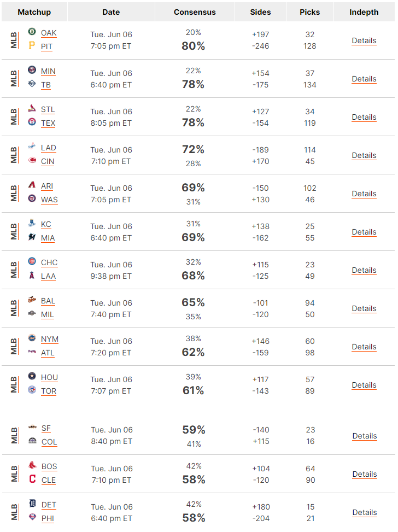Sort by the Consensus column header
Screen dimensions: 398x532
(195, 12)
